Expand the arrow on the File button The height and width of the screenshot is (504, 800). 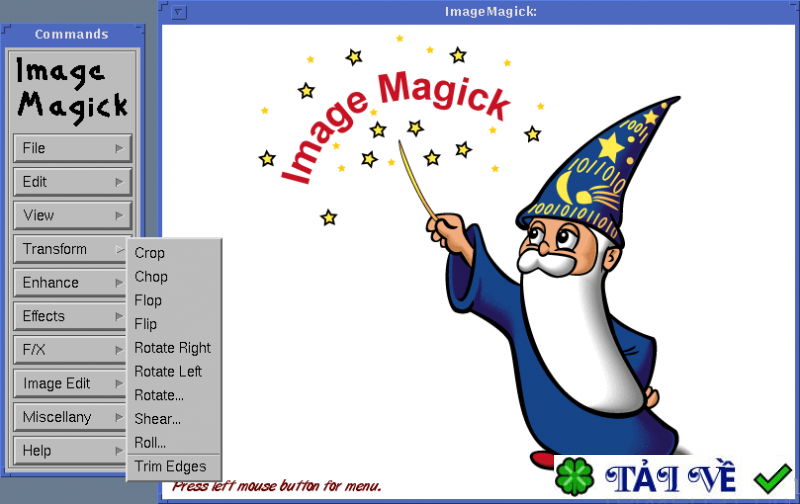[x=119, y=148]
